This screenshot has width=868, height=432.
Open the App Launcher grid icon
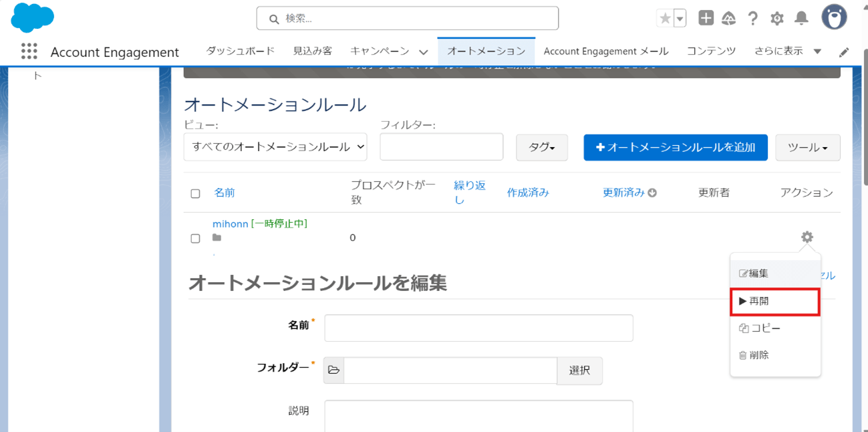pyautogui.click(x=29, y=51)
